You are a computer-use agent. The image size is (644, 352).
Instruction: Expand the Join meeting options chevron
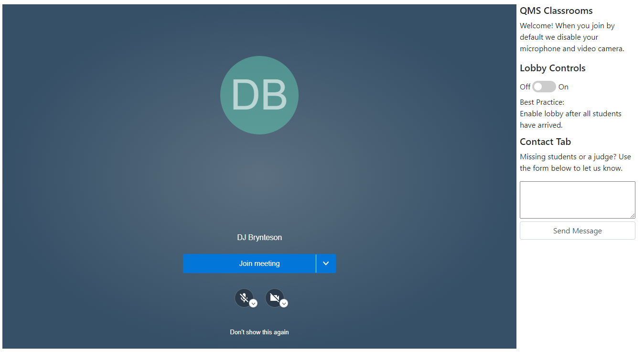click(326, 264)
